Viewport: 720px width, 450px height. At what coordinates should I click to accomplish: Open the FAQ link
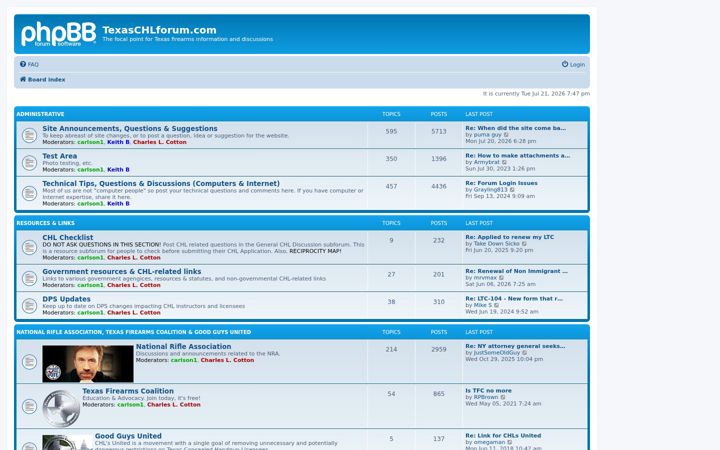pos(29,64)
